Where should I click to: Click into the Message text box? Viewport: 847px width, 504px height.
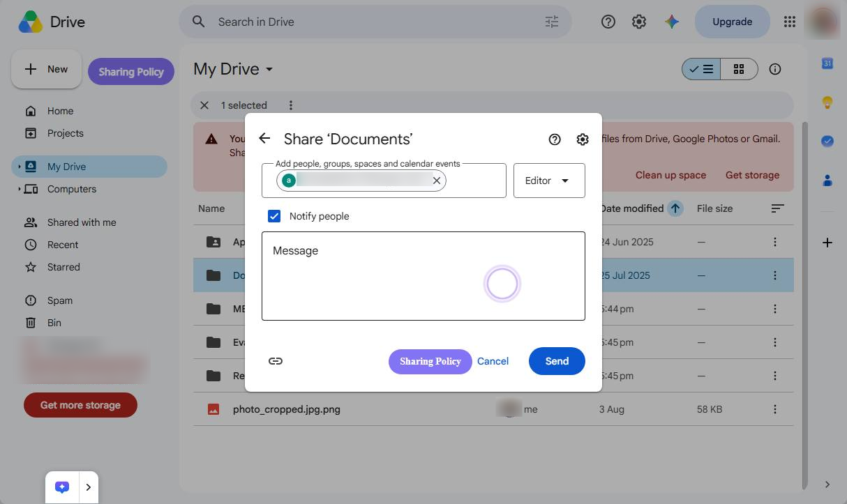click(x=423, y=276)
